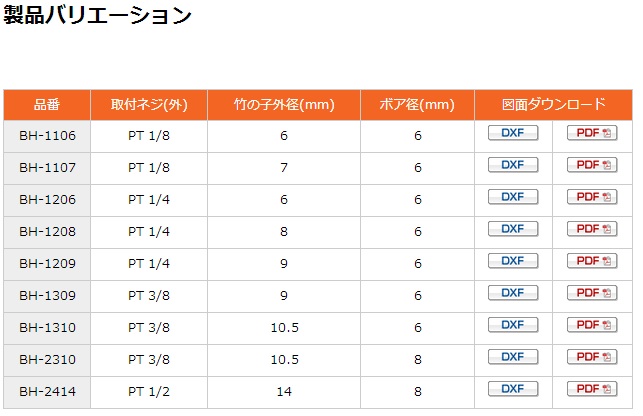Download PDF drawing for BH-2310
Image resolution: width=643 pixels, height=416 pixels.
(592, 357)
